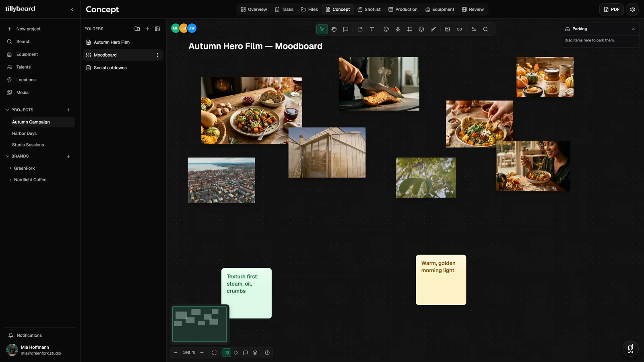Click New project in sidebar

click(x=28, y=29)
